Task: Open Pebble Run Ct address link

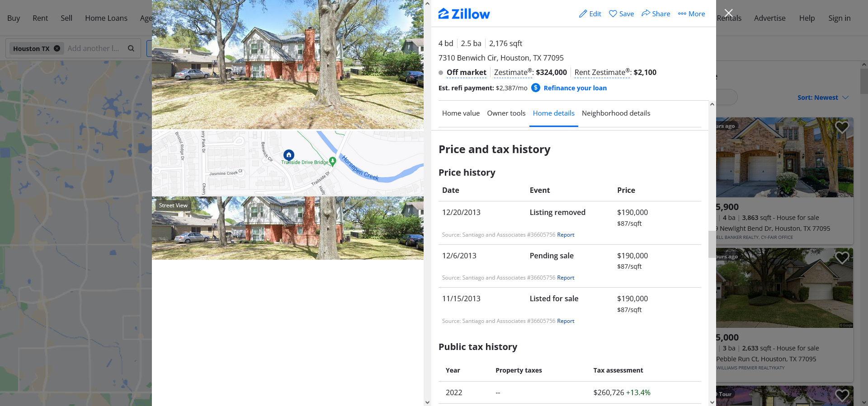Action: click(766, 359)
